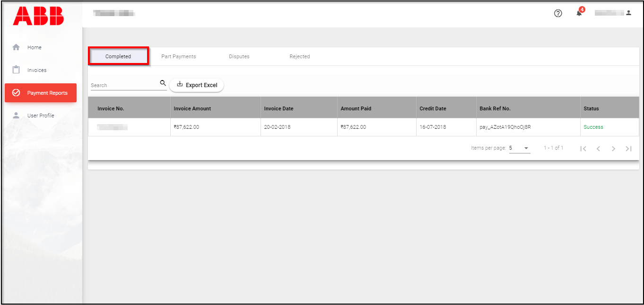Click the Invoice Amount column header
Image resolution: width=644 pixels, height=305 pixels.
(x=192, y=108)
